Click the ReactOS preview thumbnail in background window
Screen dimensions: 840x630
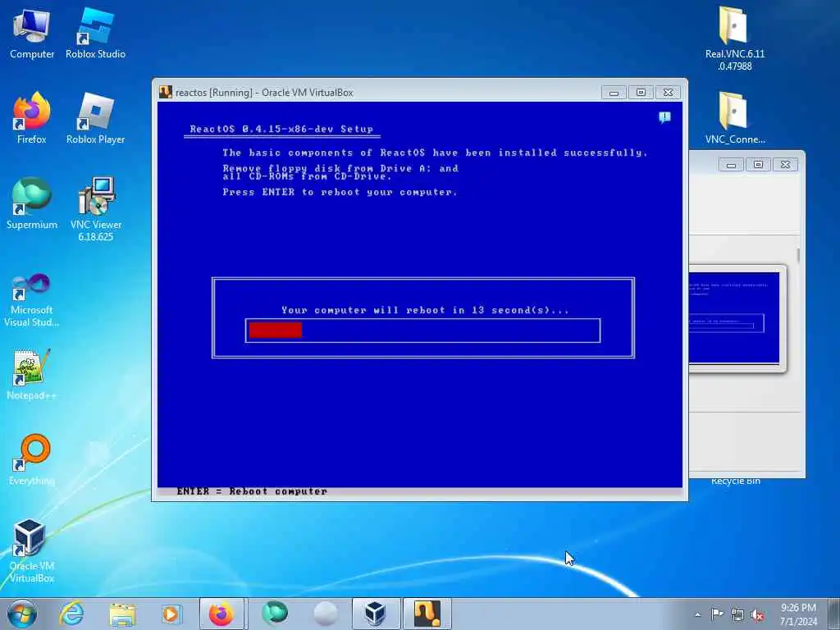click(x=734, y=317)
